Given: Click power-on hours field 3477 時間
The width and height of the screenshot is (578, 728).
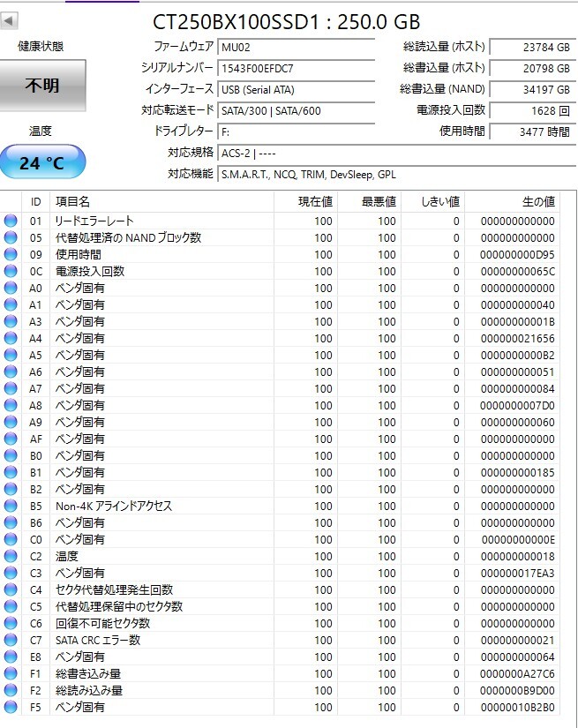Looking at the screenshot, I should 533,132.
